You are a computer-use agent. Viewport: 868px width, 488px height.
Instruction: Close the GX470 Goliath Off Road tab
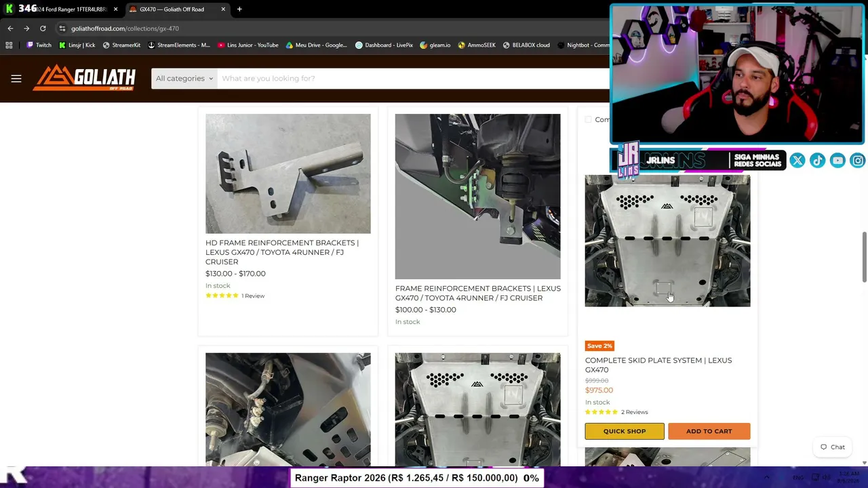click(x=223, y=9)
